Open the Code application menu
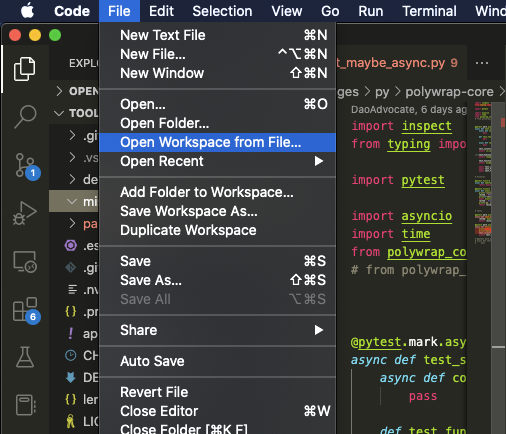Image resolution: width=506 pixels, height=434 pixels. click(72, 11)
